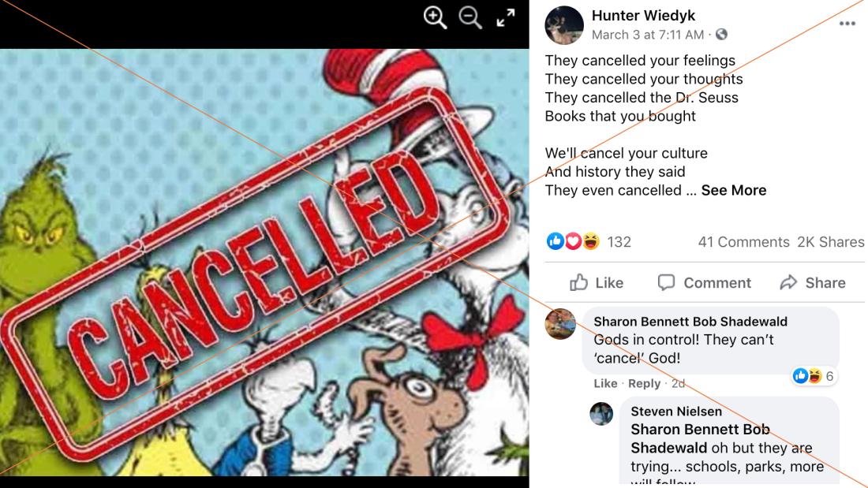
Task: Like Sharon Bennett's comment
Action: (605, 383)
